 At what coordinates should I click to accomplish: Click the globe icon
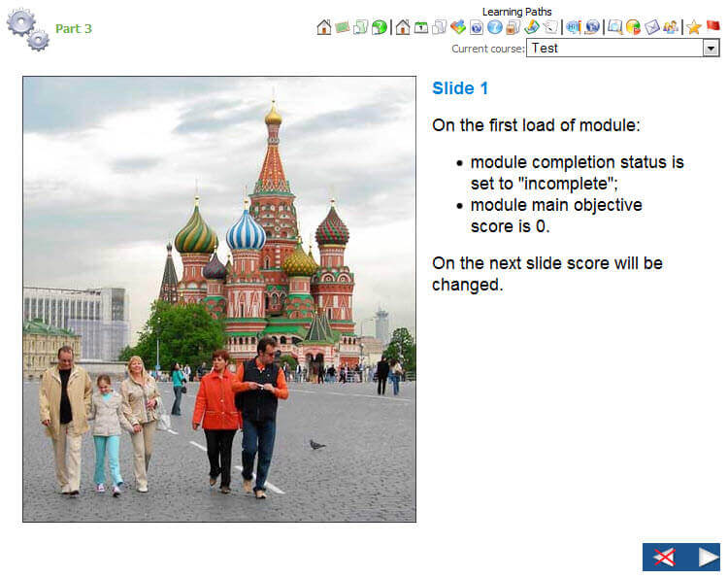(x=592, y=27)
